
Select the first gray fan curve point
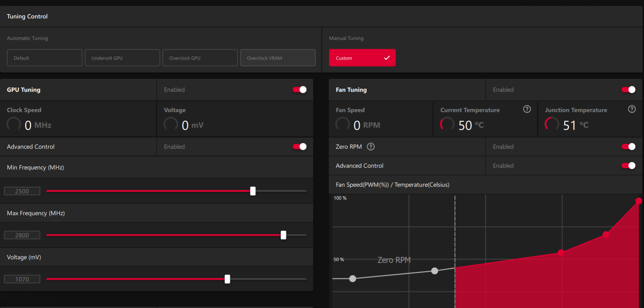[353, 279]
